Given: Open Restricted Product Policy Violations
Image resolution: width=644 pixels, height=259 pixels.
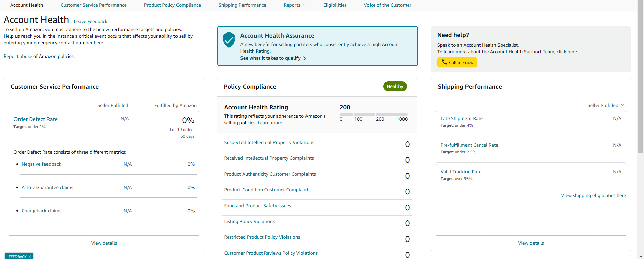Looking at the screenshot, I should [x=262, y=237].
